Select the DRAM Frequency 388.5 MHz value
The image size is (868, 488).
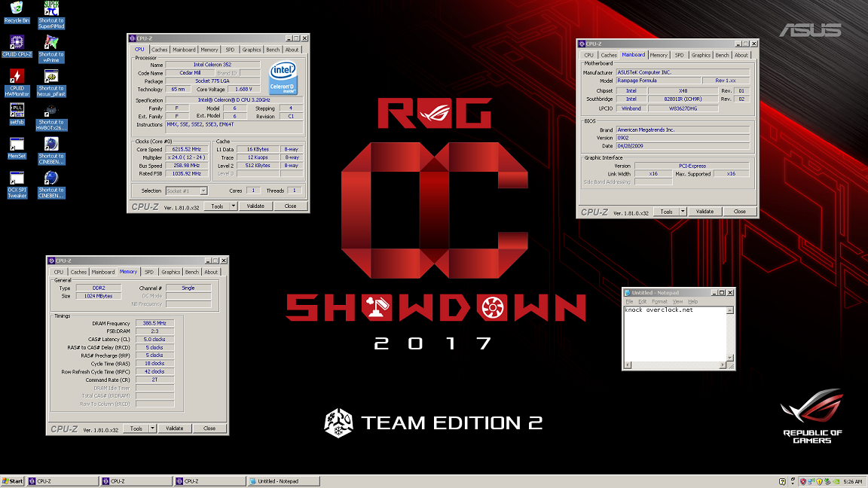[x=154, y=324]
